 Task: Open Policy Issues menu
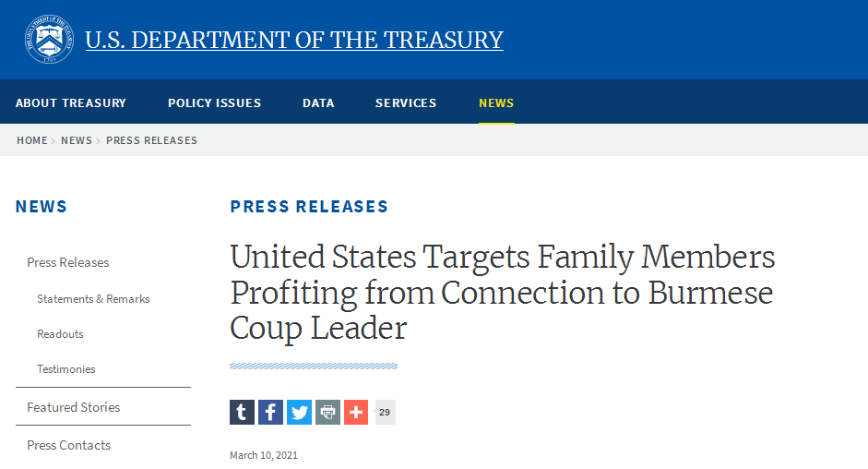click(214, 103)
